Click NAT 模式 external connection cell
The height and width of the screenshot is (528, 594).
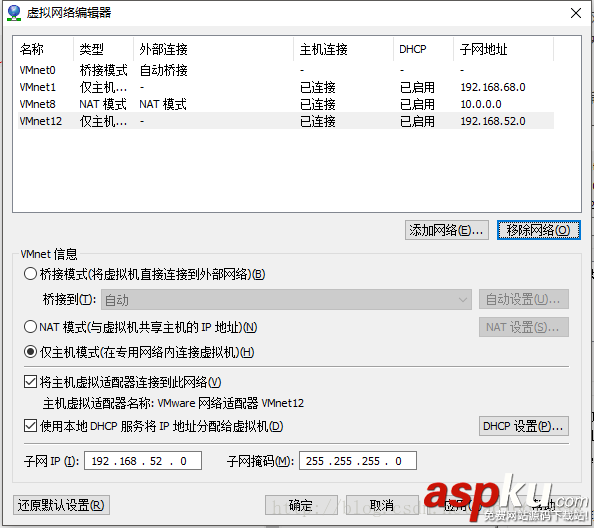click(163, 104)
